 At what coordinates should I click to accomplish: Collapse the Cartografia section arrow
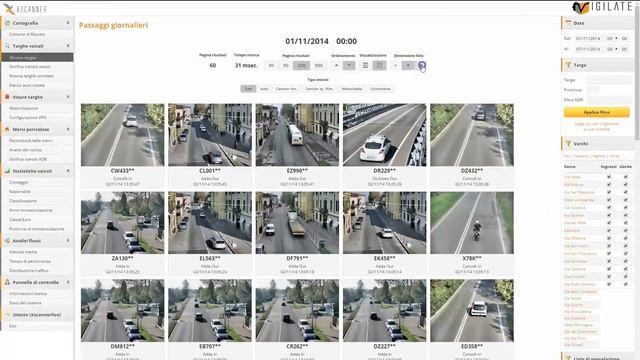pyautogui.click(x=68, y=23)
